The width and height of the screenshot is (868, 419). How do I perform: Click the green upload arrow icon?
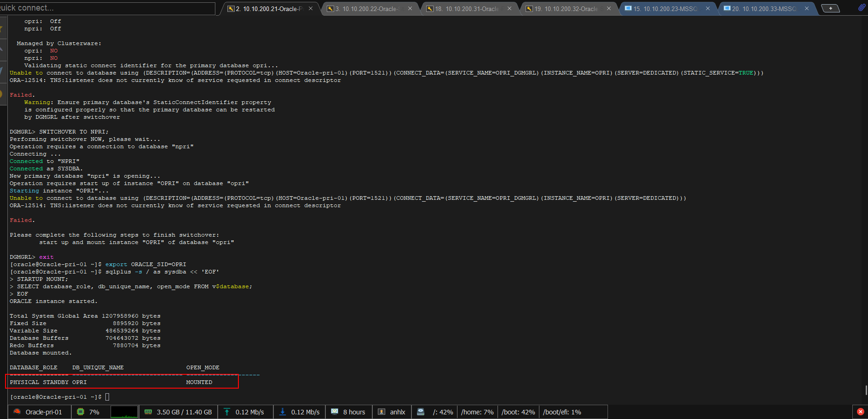click(x=227, y=412)
